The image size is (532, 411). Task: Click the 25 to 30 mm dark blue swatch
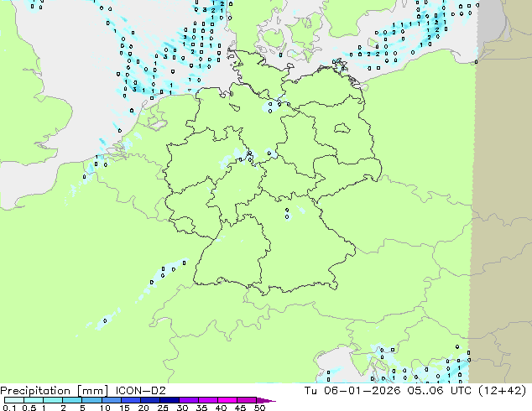point(170,400)
